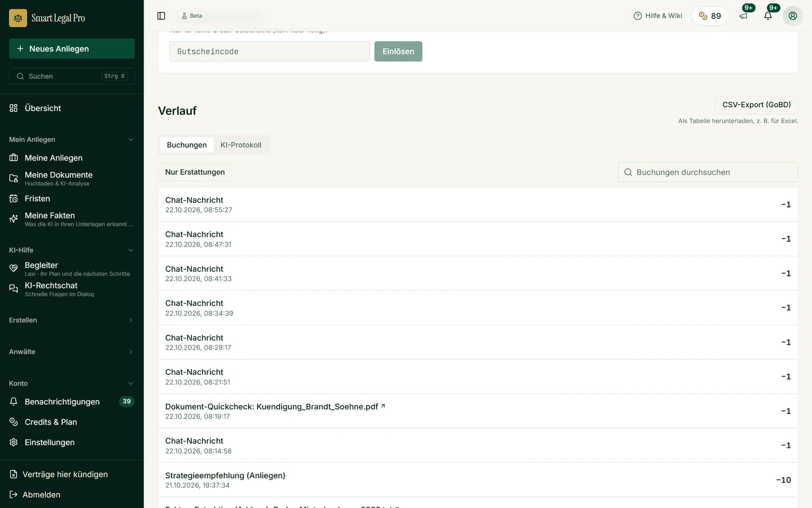Focus the Buchungen durchsuchen search field
Screen dimensions: 812x508
[708, 172]
